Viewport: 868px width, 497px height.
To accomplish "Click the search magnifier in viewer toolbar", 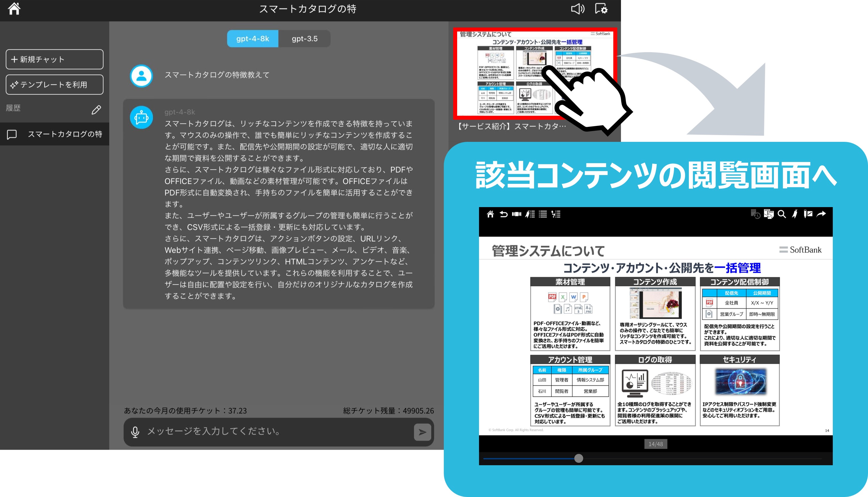I will pyautogui.click(x=782, y=214).
